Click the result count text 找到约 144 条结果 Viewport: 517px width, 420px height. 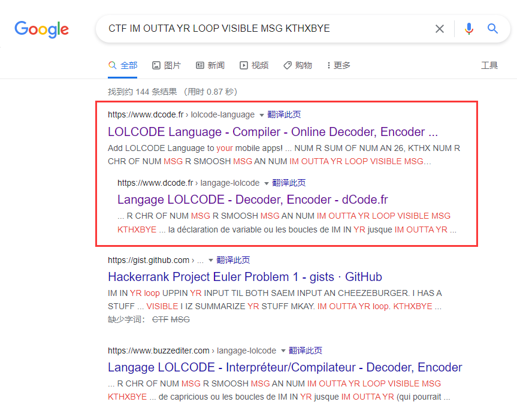tap(143, 92)
